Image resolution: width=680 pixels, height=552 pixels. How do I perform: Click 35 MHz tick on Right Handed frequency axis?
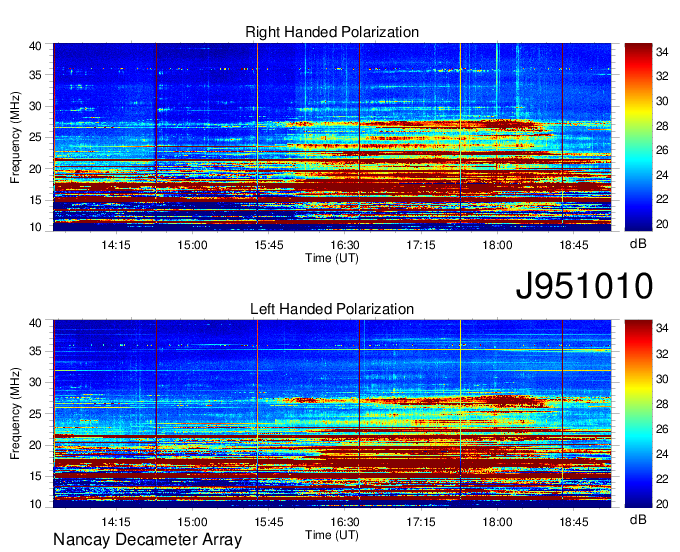pos(35,75)
